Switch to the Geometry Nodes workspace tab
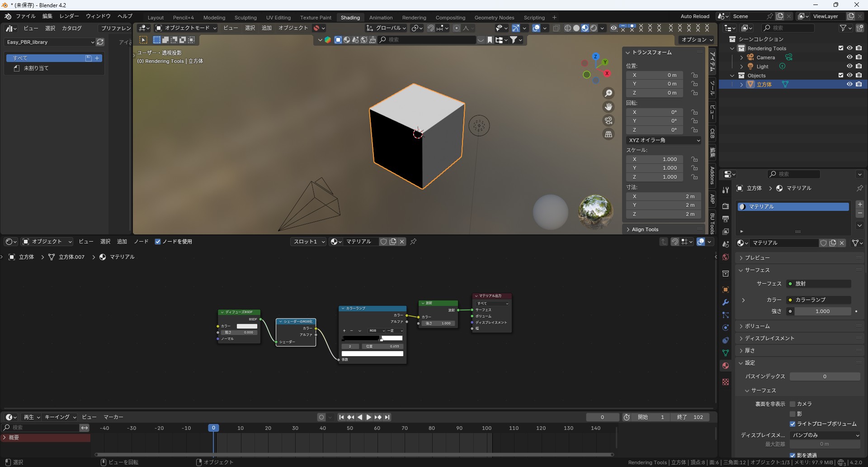This screenshot has height=467, width=868. pyautogui.click(x=494, y=18)
